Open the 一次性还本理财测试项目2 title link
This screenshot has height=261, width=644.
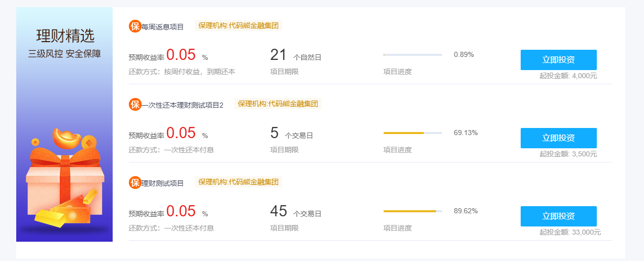coord(182,105)
